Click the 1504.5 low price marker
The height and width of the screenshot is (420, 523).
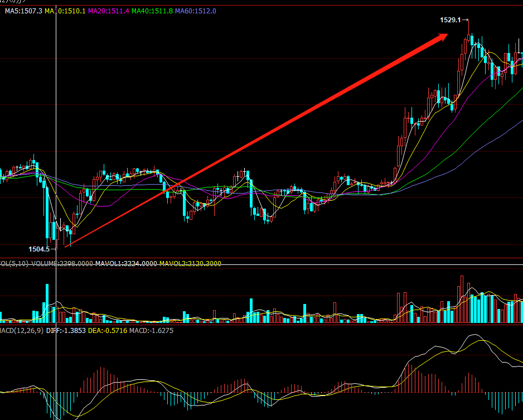[40, 249]
